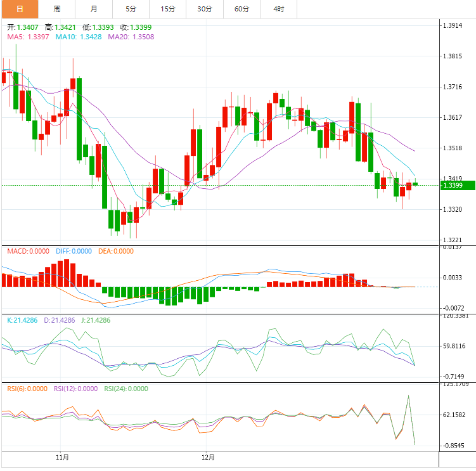Open the 5分 timeframe tab
The height and width of the screenshot is (471, 476).
coord(131,9)
